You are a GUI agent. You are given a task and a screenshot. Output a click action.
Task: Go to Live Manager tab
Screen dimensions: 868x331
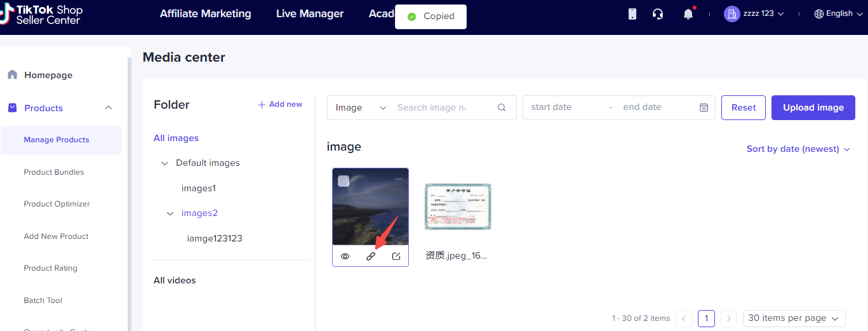coord(310,14)
